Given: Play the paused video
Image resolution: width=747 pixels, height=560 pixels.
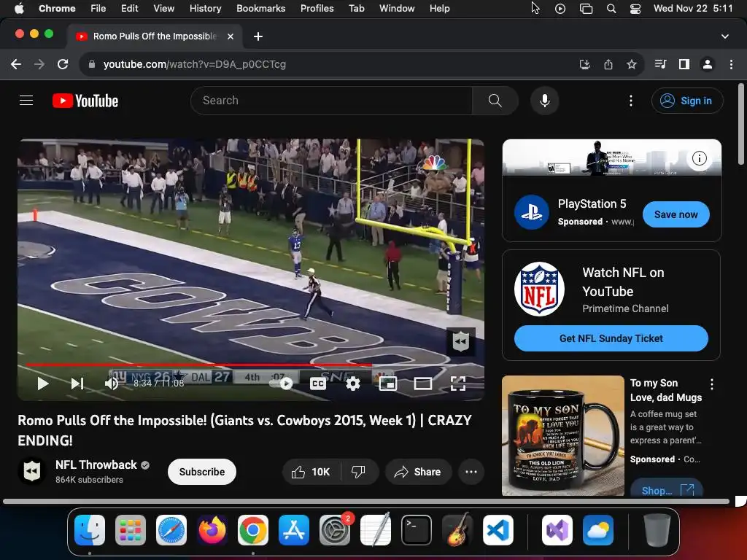Looking at the screenshot, I should 43,384.
